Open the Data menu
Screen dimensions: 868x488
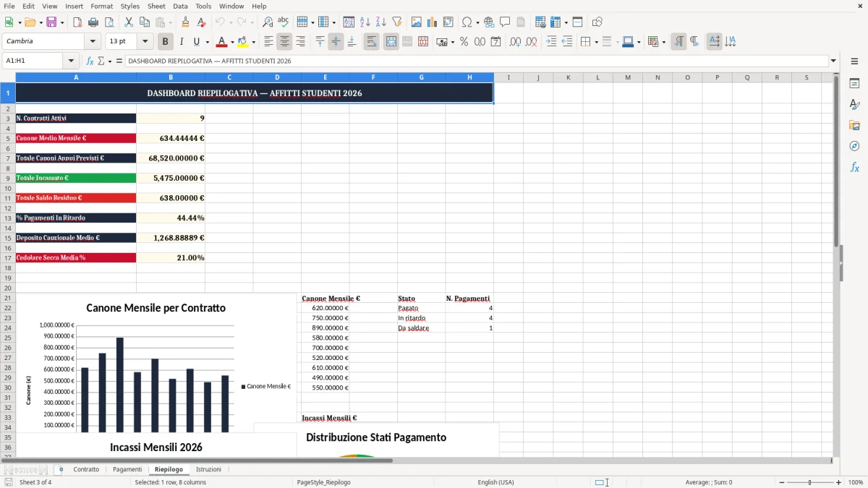(180, 6)
